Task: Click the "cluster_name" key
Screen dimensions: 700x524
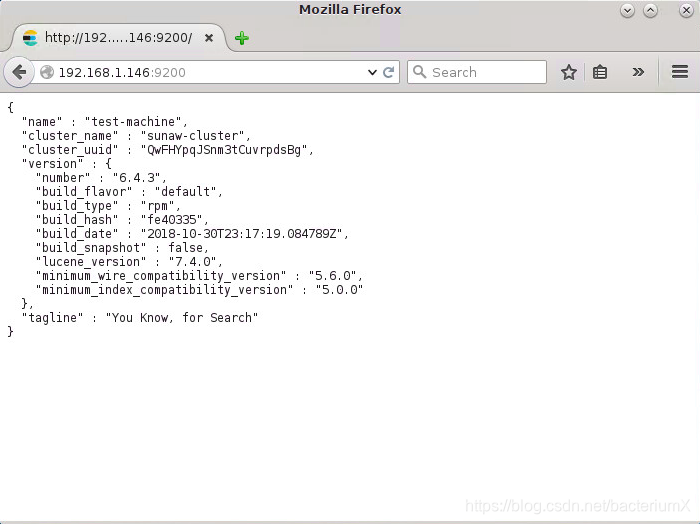Action: [x=70, y=136]
